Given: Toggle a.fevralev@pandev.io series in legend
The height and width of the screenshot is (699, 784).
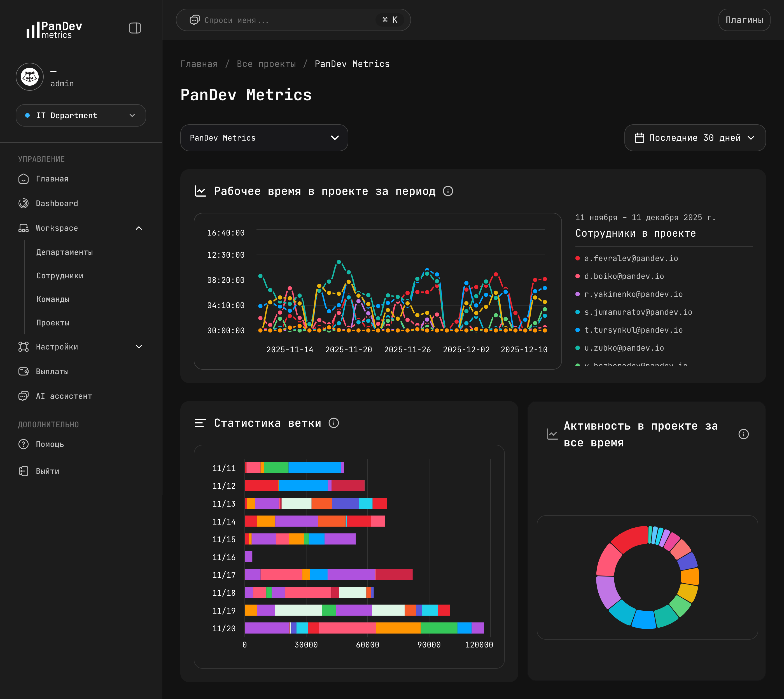Looking at the screenshot, I should tap(631, 258).
